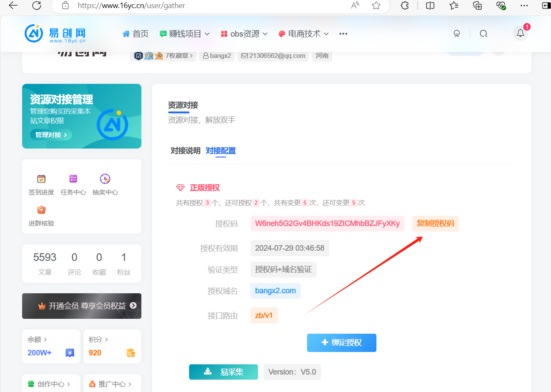Open the 积分 points card

(x=112, y=346)
